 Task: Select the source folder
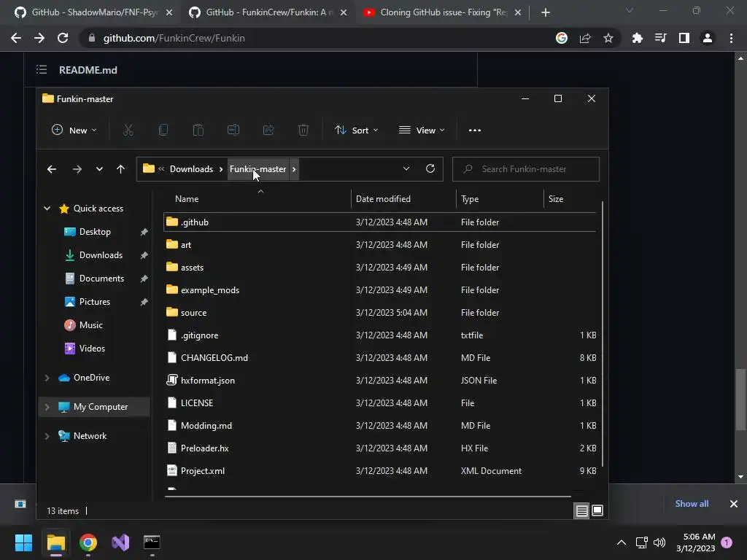[379, 312]
